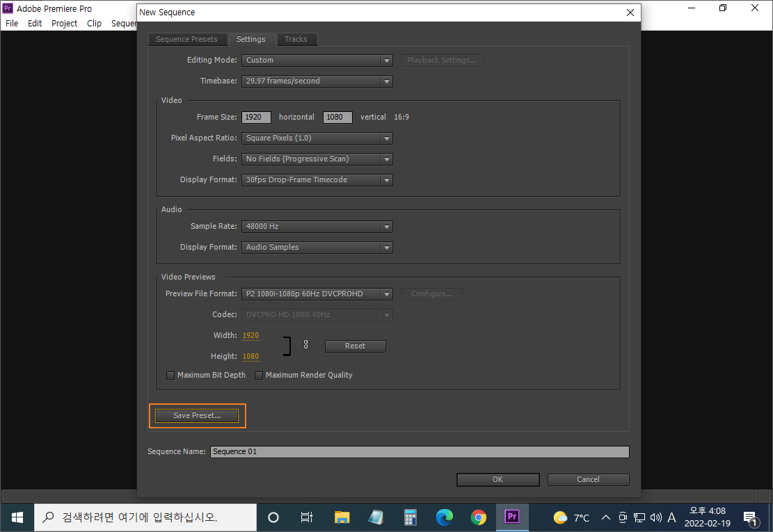Switch IME input mode indicator A
This screenshot has width=773, height=532.
(671, 517)
